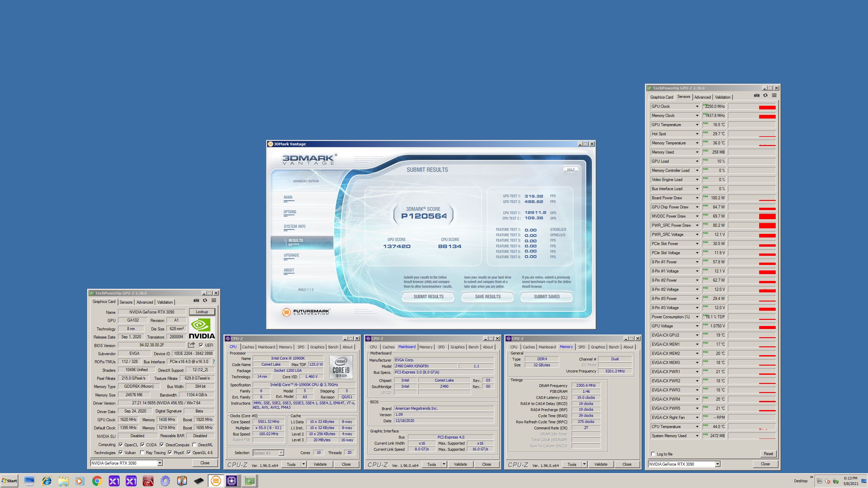This screenshot has height=488, width=868.
Task: Click the BIOS export share icon
Action: click(191, 345)
